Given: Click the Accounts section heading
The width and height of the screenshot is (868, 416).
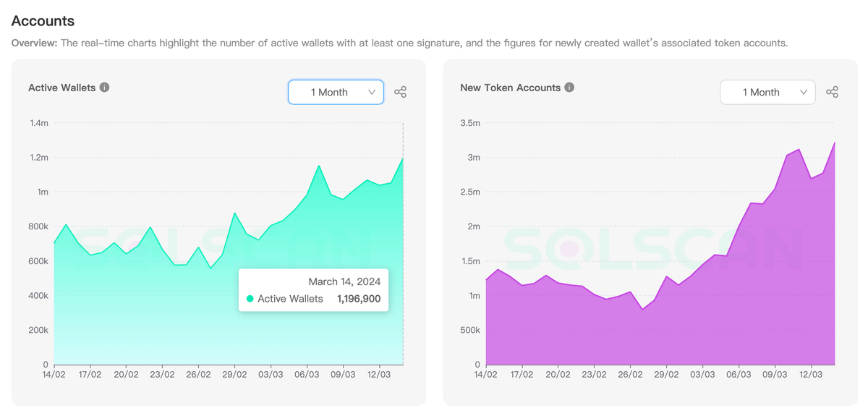Looking at the screenshot, I should pyautogui.click(x=43, y=21).
